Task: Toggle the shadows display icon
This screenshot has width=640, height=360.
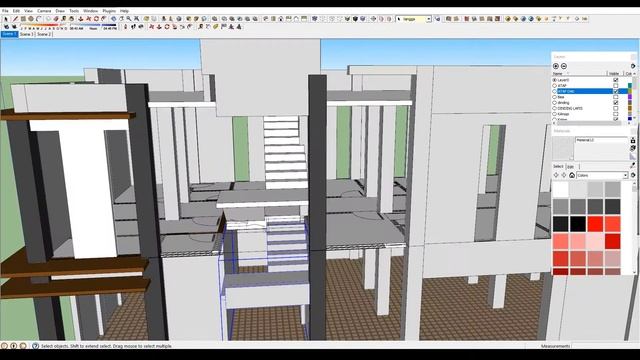Action: pyautogui.click(x=14, y=27)
